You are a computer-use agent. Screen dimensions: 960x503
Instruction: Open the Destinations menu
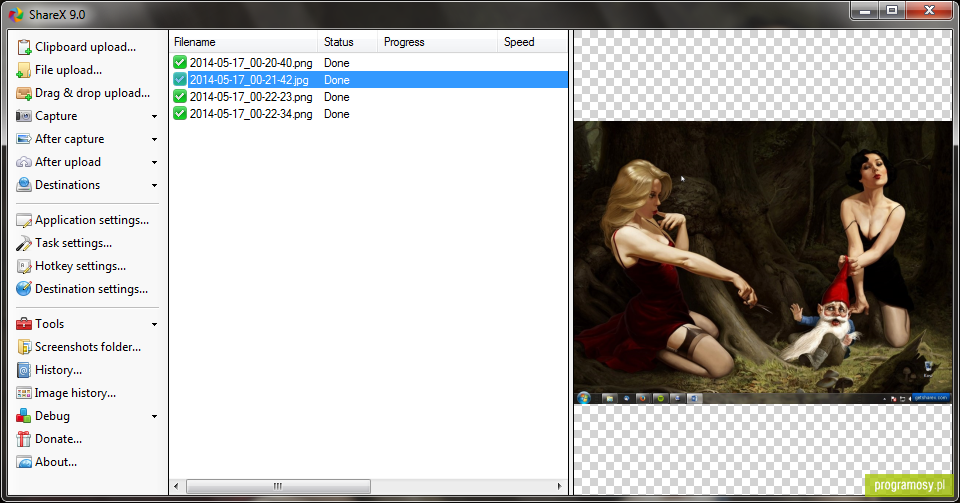tap(67, 185)
